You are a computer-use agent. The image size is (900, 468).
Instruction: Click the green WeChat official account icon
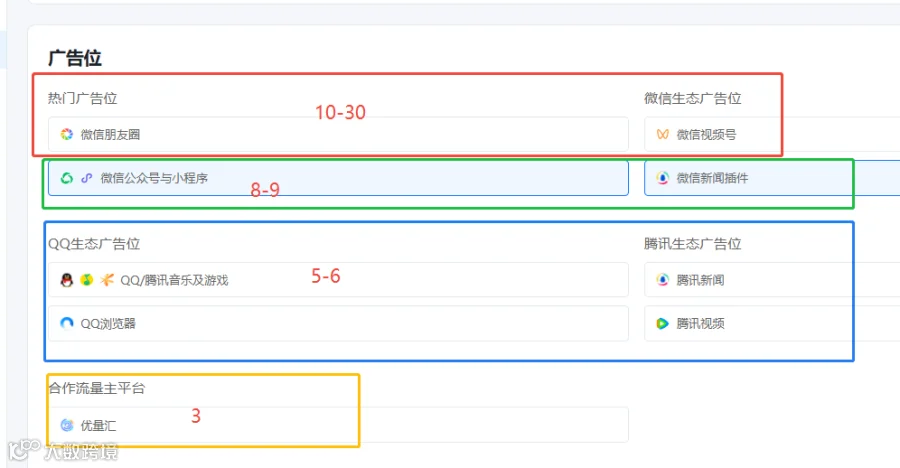coord(67,178)
